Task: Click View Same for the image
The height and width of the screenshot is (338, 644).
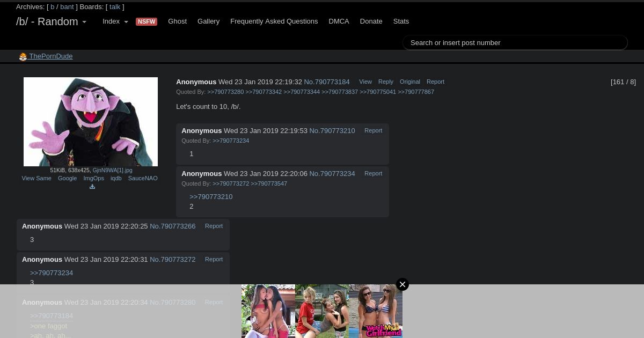Action: [36, 178]
